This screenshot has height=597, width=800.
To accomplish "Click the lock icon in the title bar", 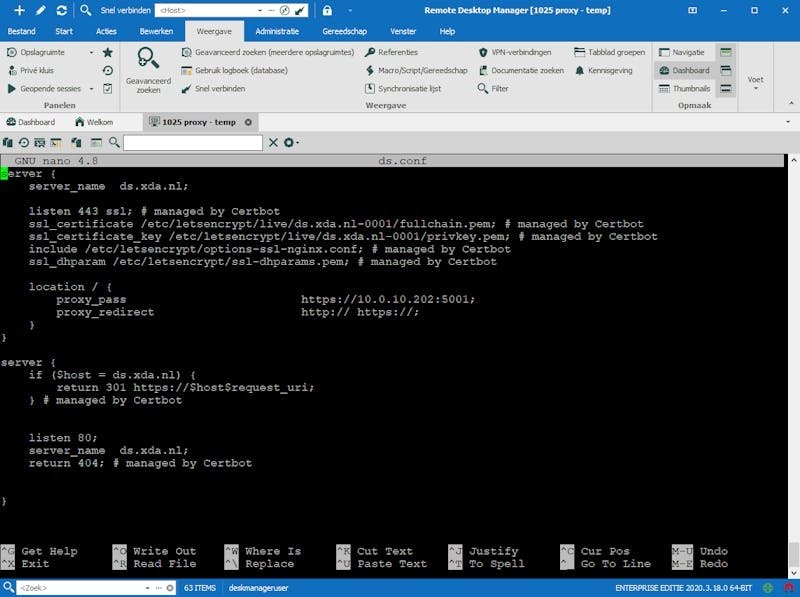I will point(328,10).
